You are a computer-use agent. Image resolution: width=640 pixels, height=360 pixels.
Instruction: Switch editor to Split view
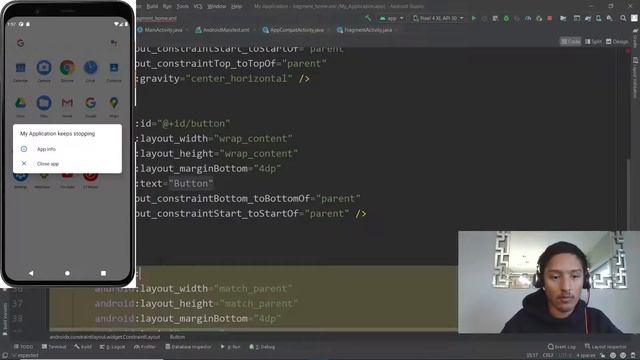point(593,42)
